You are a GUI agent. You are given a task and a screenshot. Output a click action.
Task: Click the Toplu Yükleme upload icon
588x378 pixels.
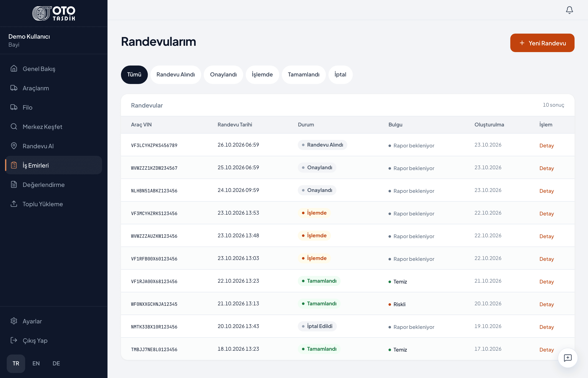click(14, 204)
